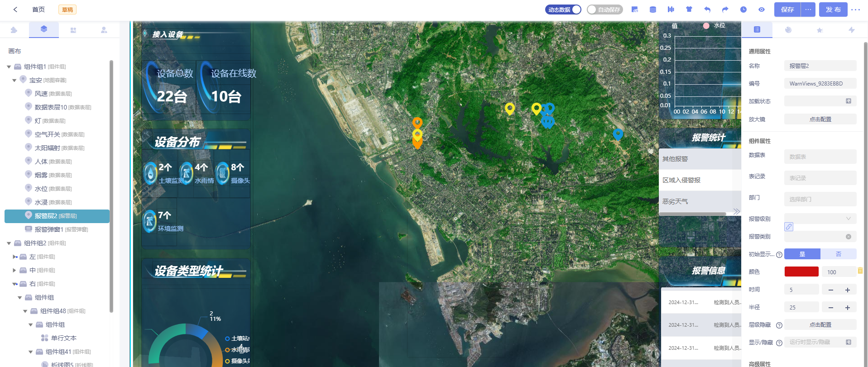The height and width of the screenshot is (367, 868).
Task: Preview with the eye icon
Action: coord(762,10)
